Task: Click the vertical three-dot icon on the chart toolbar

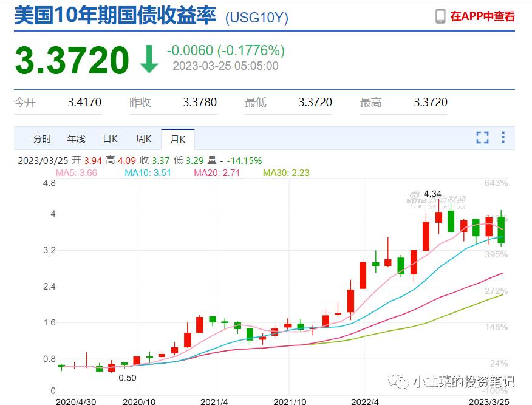Action: pos(503,138)
